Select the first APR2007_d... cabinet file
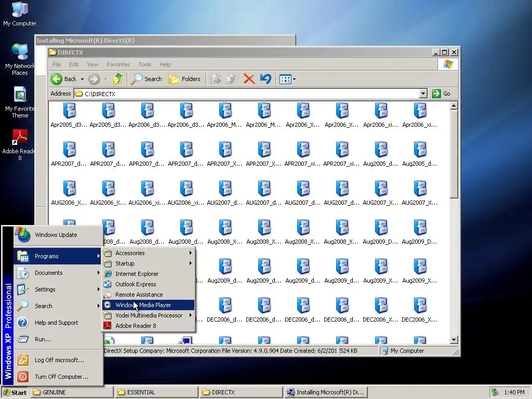 pyautogui.click(x=69, y=154)
